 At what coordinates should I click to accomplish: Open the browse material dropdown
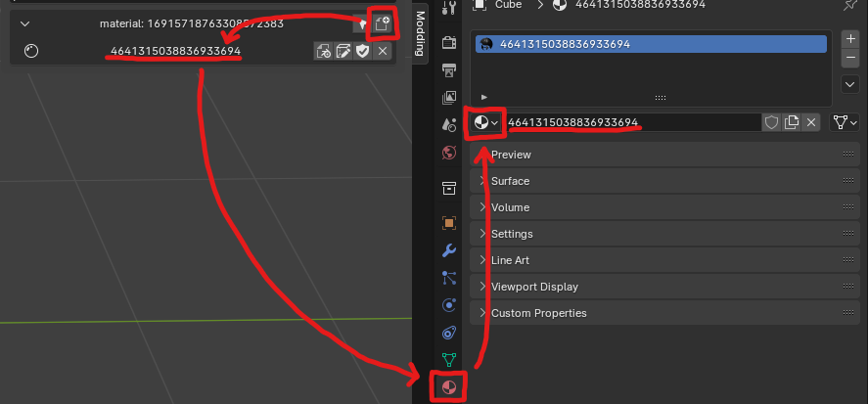click(x=486, y=122)
